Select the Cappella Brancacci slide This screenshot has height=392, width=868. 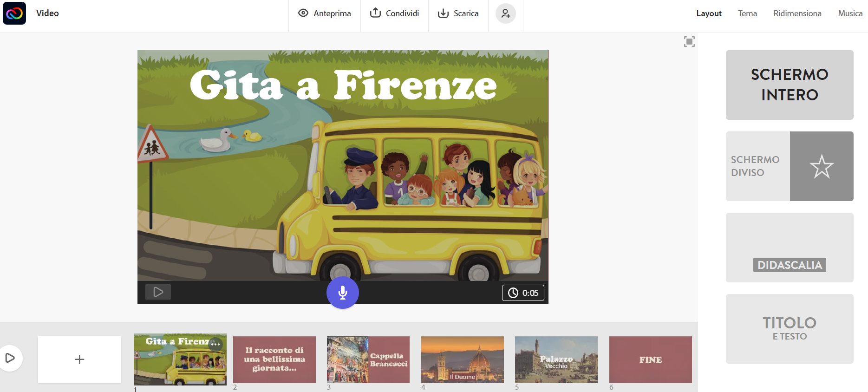coord(368,359)
